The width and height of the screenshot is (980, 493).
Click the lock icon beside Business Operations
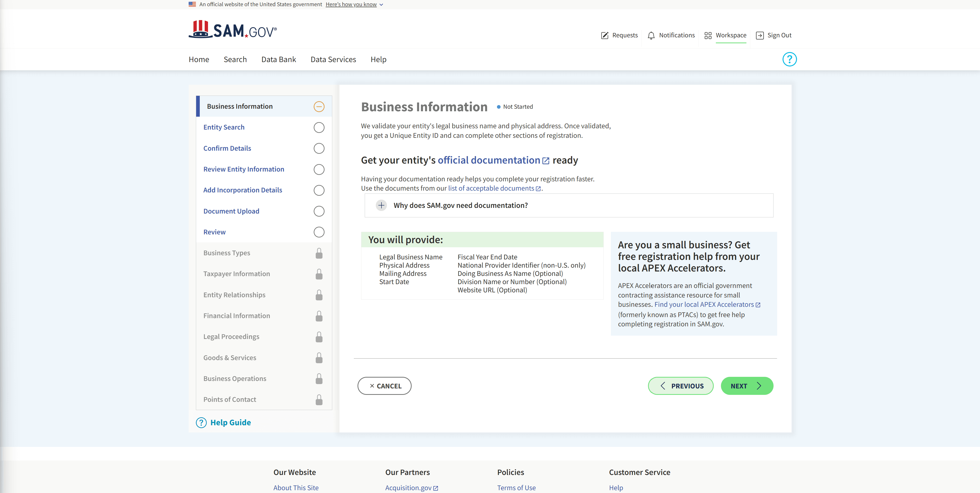click(319, 379)
